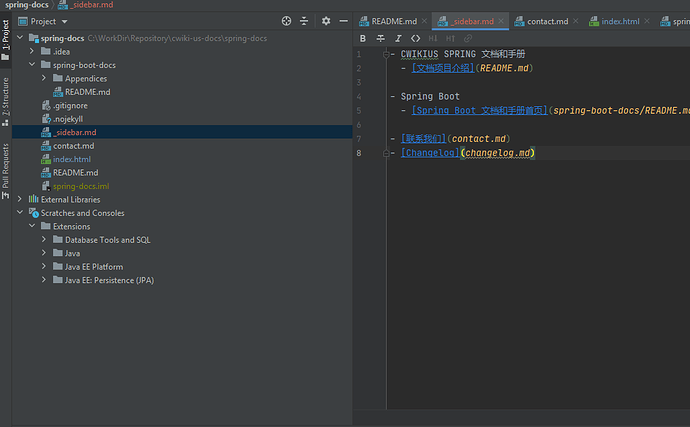Close the contact.md editor tab

click(576, 21)
